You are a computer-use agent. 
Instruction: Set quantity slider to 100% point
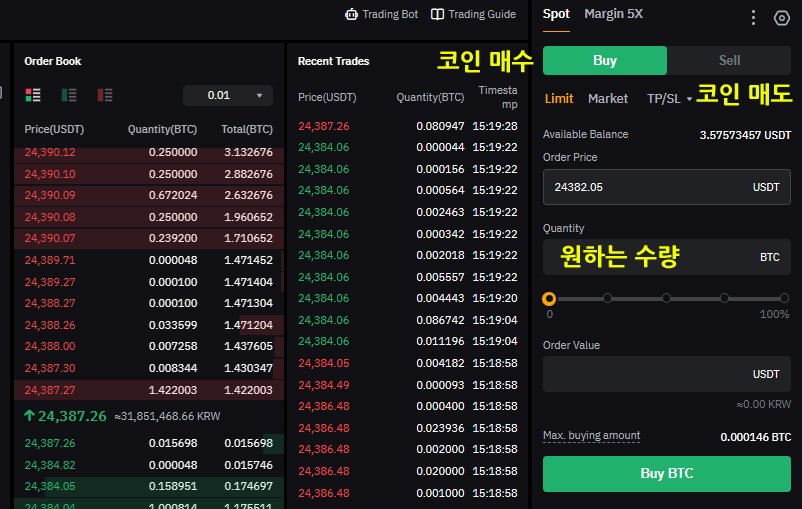pyautogui.click(x=784, y=298)
